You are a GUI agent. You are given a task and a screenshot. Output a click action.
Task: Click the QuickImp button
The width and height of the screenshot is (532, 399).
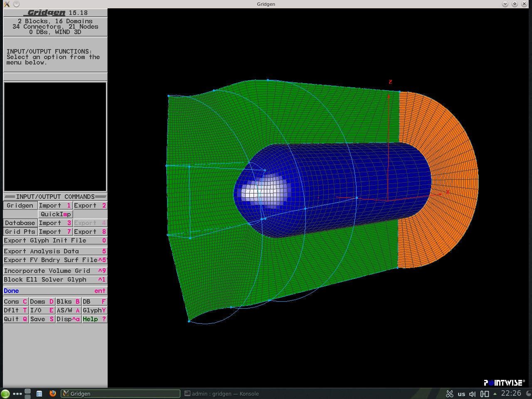click(55, 214)
